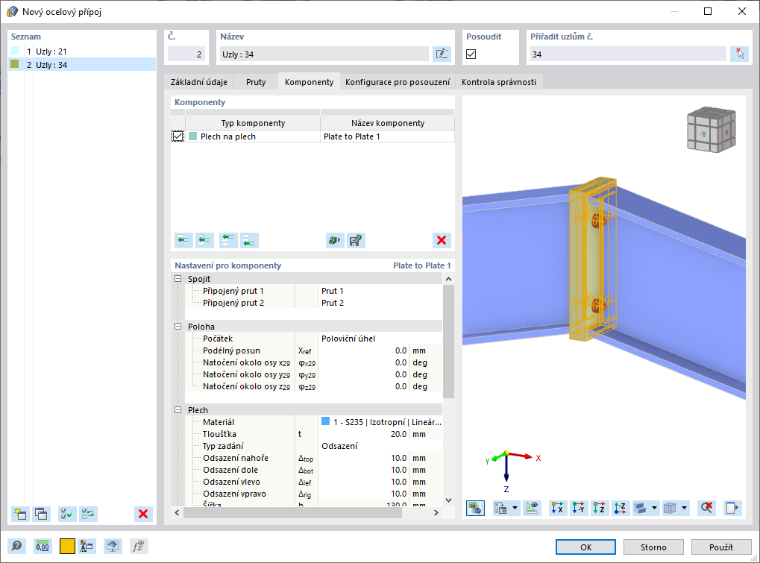Confirm with the OK button
The width and height of the screenshot is (760, 563).
[x=586, y=547]
